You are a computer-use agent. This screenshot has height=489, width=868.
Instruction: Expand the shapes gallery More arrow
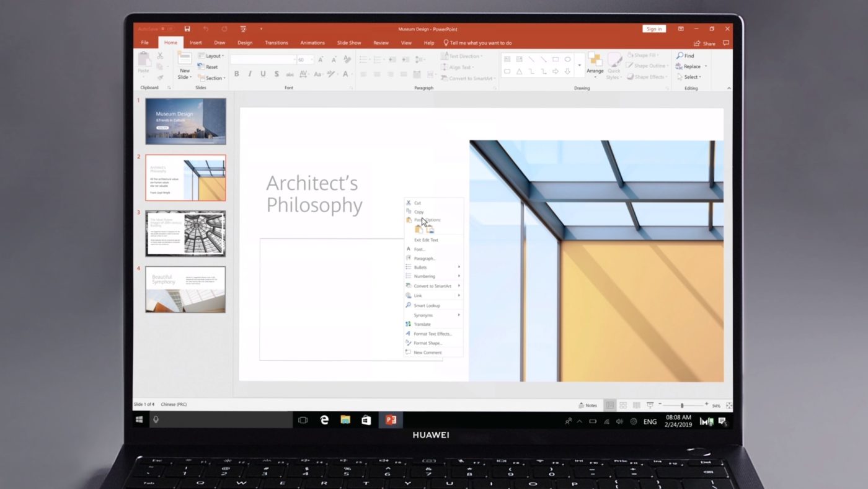[x=580, y=65]
